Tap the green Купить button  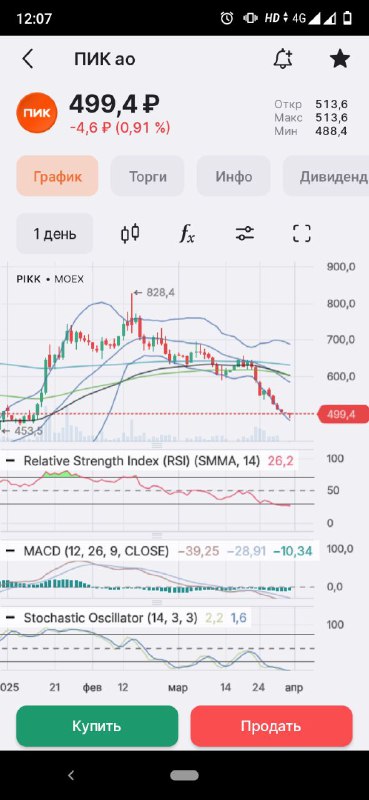97,726
